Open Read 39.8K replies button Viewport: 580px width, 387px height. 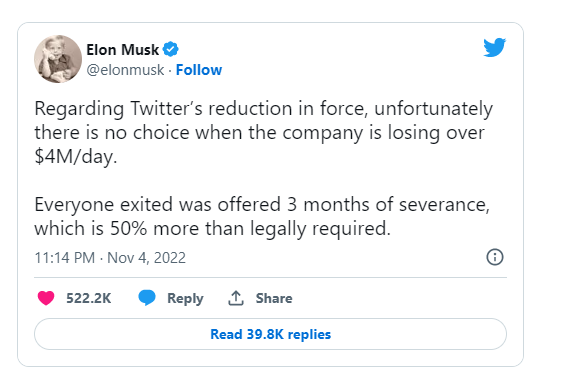[270, 334]
